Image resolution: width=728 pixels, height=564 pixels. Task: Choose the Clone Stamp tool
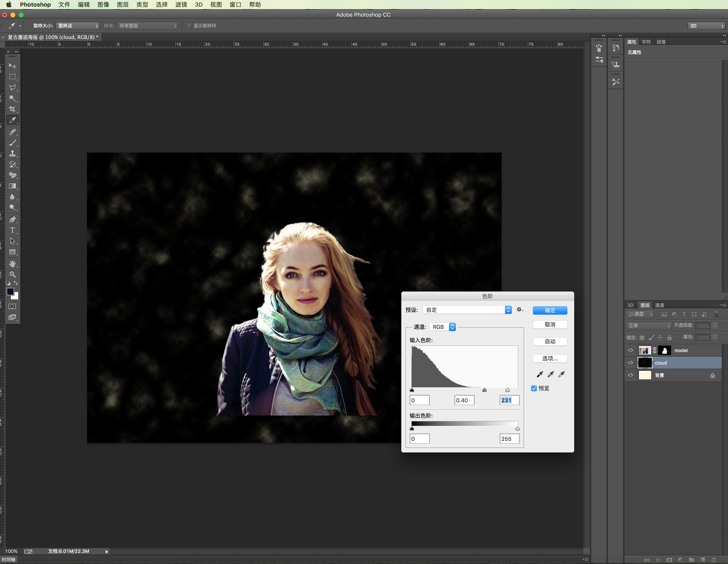pos(12,153)
